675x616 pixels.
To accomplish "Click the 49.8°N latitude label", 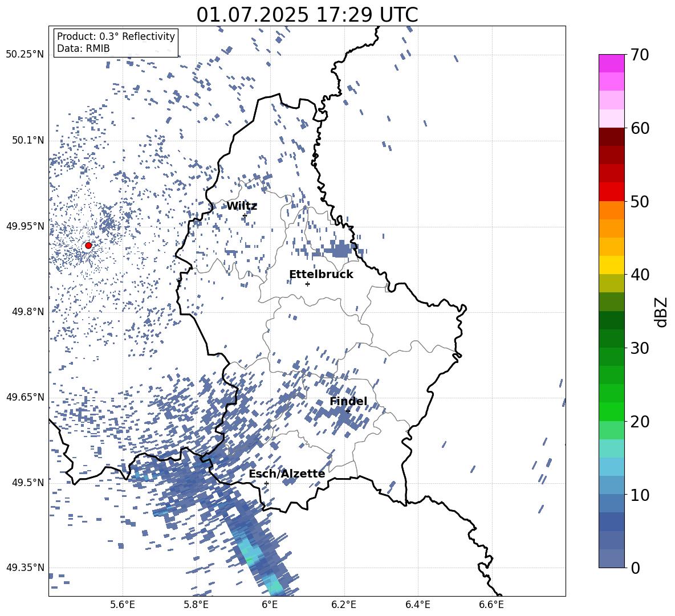I will tap(28, 312).
